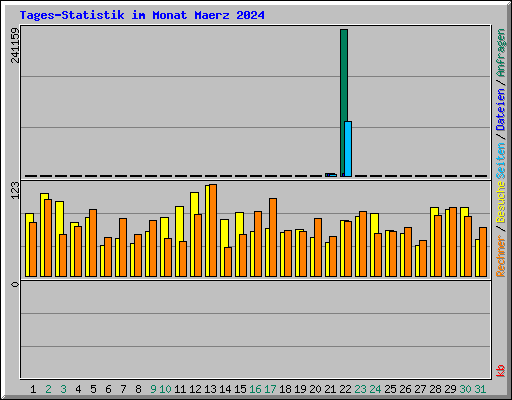
Task: Click the y-axis value 241159
Action: [x=15, y=45]
